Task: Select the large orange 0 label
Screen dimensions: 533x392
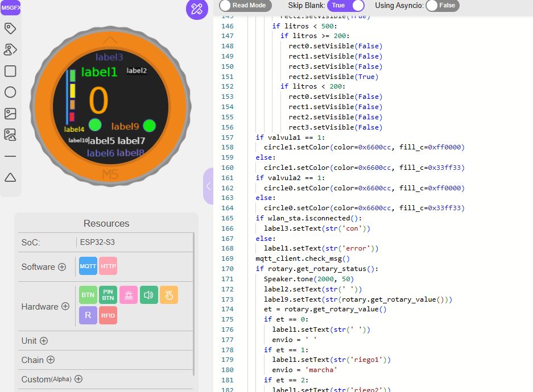Action: point(98,101)
